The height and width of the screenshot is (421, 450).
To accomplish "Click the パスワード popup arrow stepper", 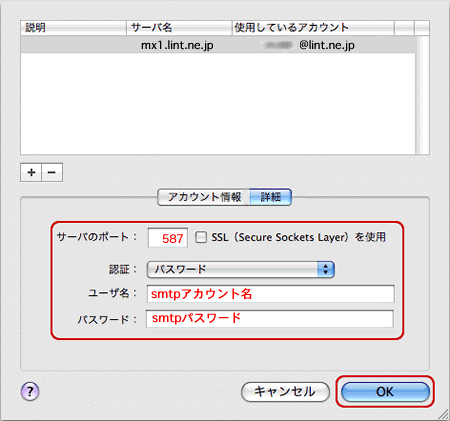I will (x=325, y=269).
